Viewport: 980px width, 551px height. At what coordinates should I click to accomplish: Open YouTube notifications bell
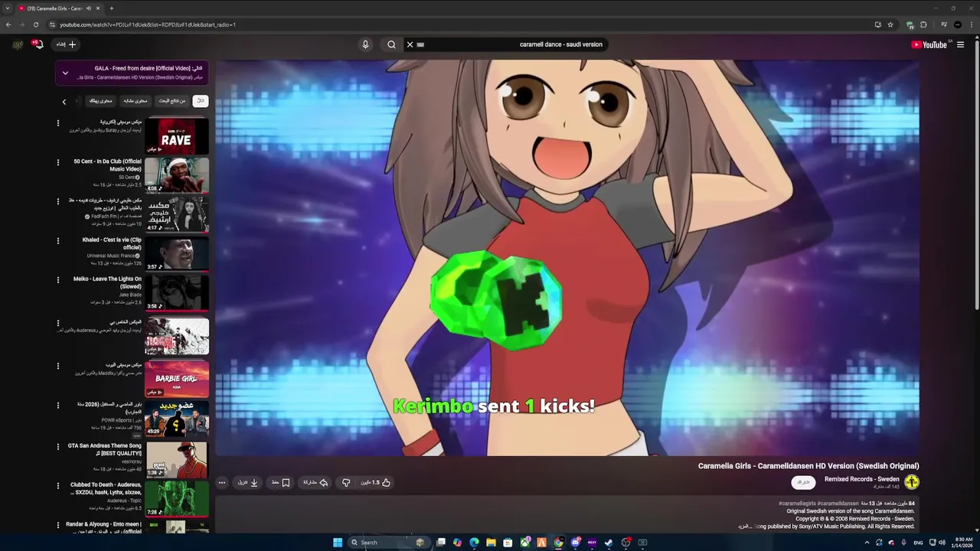point(38,44)
